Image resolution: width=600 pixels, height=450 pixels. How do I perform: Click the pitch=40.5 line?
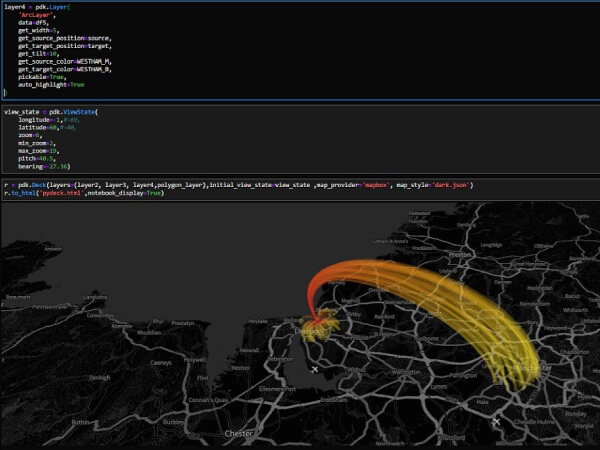click(37, 158)
